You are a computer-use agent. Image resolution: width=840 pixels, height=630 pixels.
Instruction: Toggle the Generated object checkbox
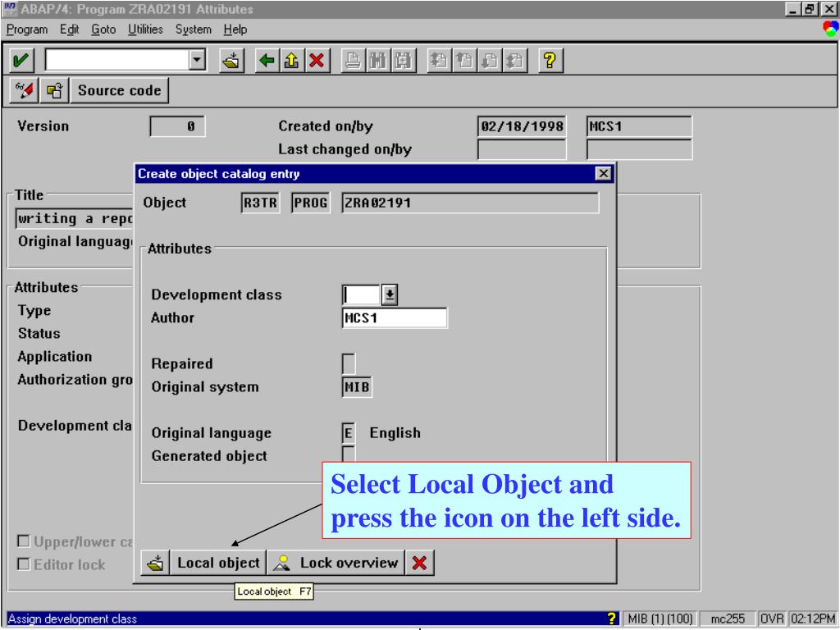coord(348,454)
